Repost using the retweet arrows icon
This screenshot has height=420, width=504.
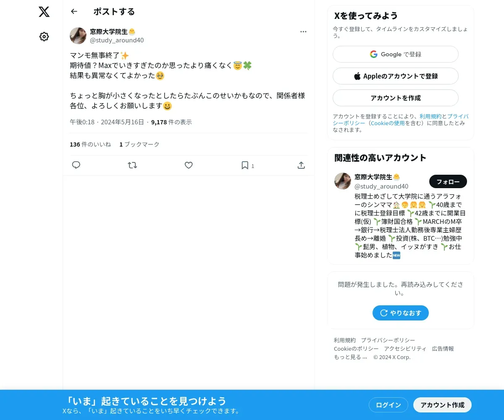point(132,165)
